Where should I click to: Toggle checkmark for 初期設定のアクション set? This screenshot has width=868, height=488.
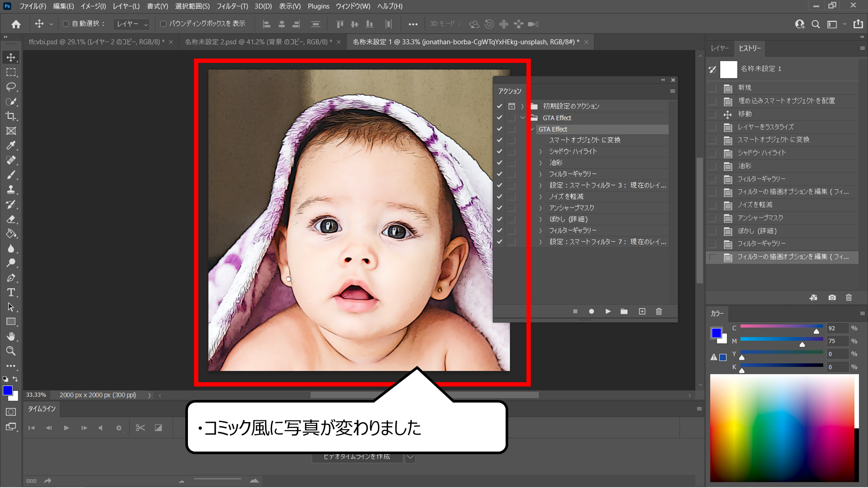point(500,106)
